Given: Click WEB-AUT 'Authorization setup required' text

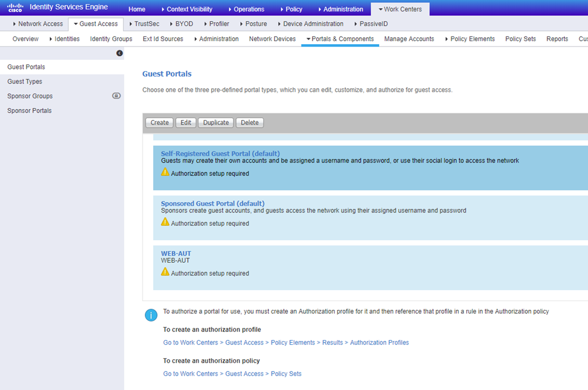Looking at the screenshot, I should tap(210, 273).
